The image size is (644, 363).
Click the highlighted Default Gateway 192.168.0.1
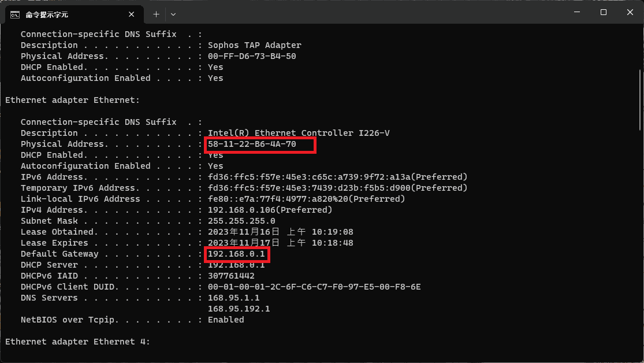[236, 254]
